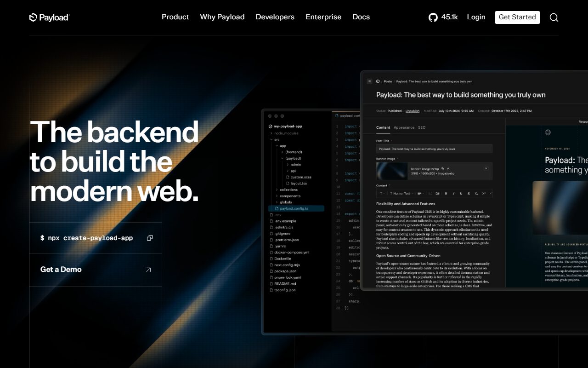Click the Get Started button
Image resolution: width=588 pixels, height=368 pixels.
tap(517, 17)
